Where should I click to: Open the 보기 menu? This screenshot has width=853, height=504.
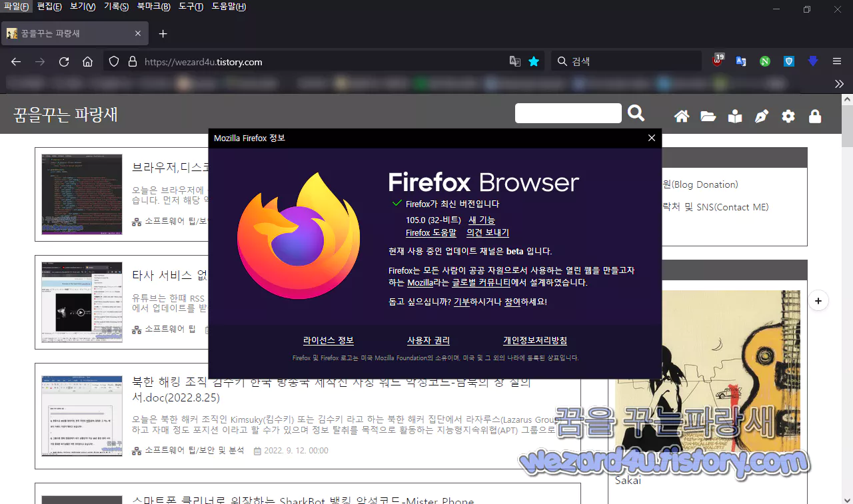point(83,7)
